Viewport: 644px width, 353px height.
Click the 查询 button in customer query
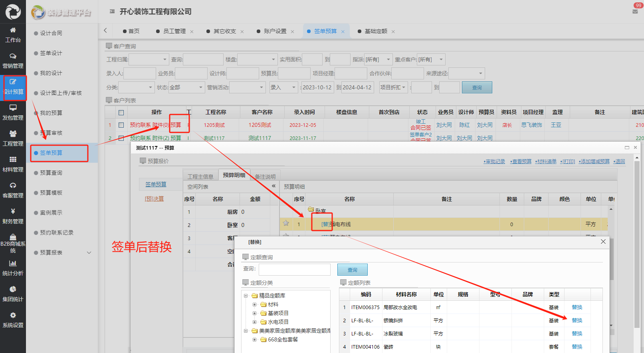(x=477, y=88)
